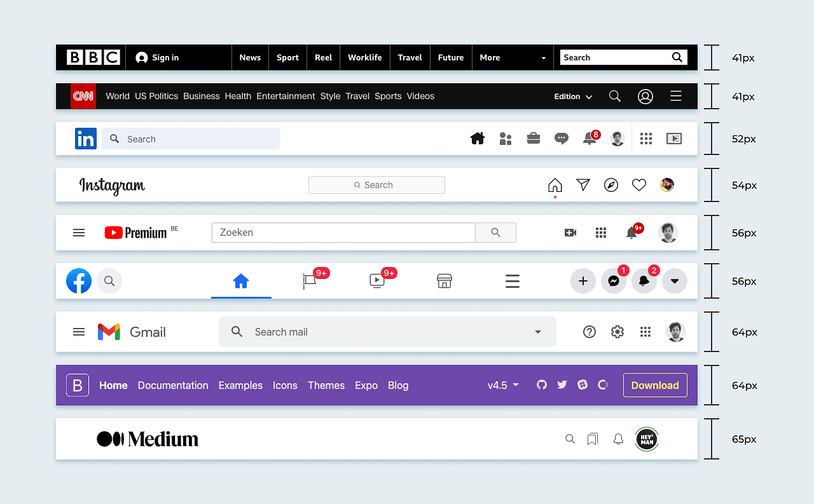Open the Google apps grid in Gmail

coord(645,332)
